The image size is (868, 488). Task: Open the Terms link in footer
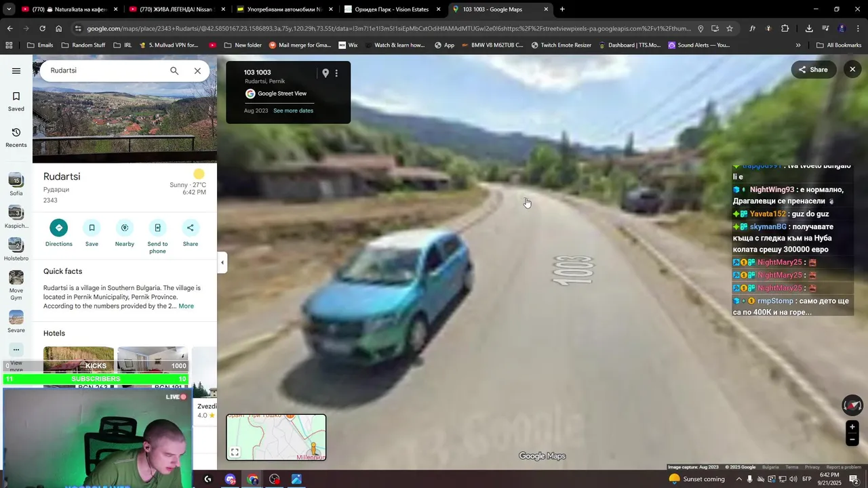pyautogui.click(x=792, y=467)
